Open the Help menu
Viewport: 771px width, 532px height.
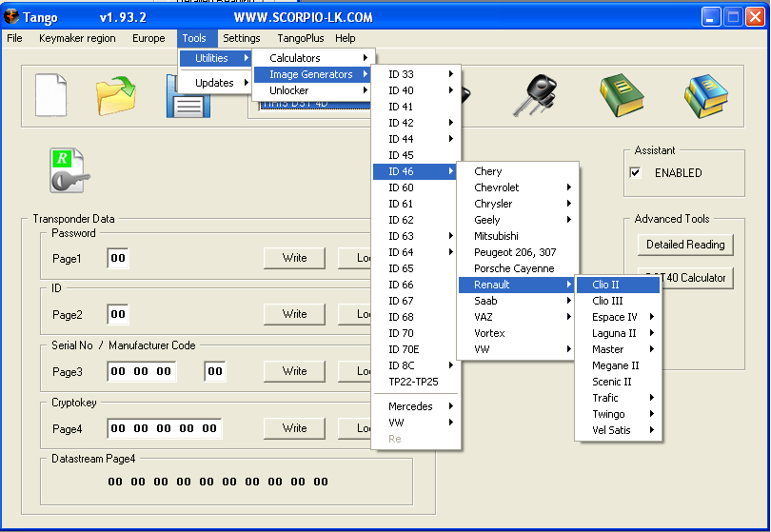(x=346, y=38)
